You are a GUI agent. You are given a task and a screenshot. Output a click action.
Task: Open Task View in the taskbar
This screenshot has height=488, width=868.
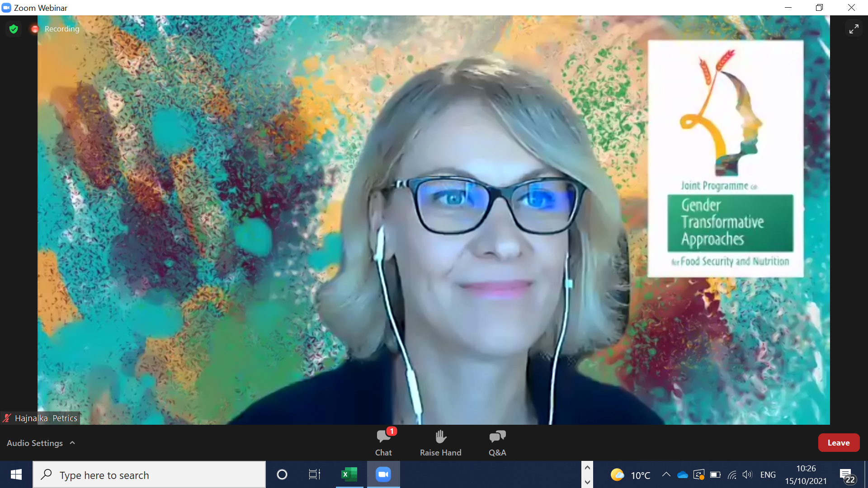point(314,474)
